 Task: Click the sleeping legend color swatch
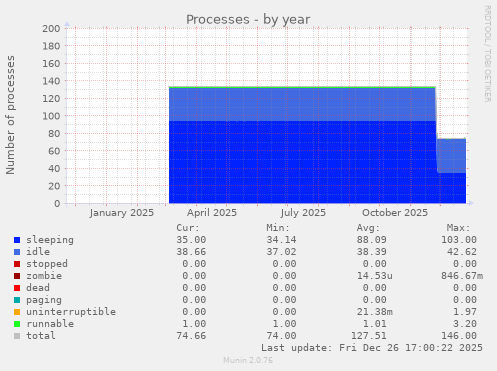pos(17,240)
